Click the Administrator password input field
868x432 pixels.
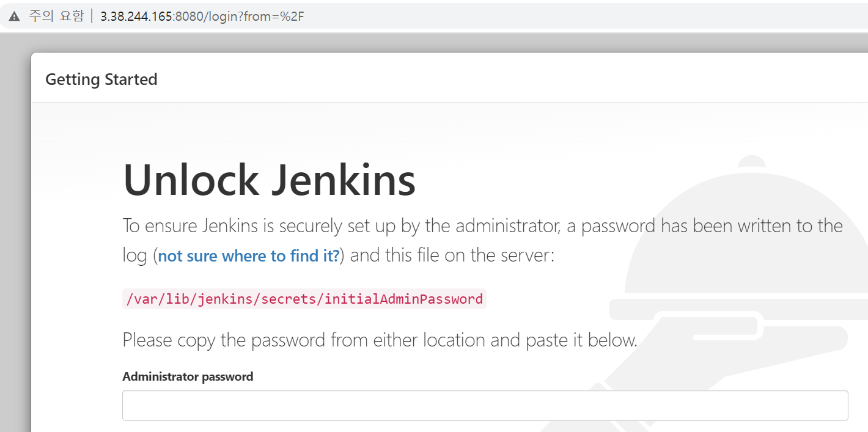pos(485,405)
